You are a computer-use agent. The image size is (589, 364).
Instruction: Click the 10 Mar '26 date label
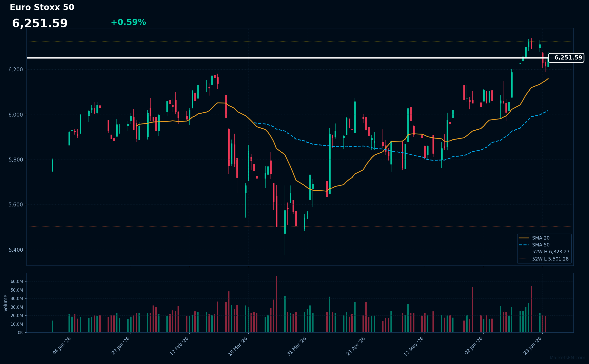click(x=238, y=346)
